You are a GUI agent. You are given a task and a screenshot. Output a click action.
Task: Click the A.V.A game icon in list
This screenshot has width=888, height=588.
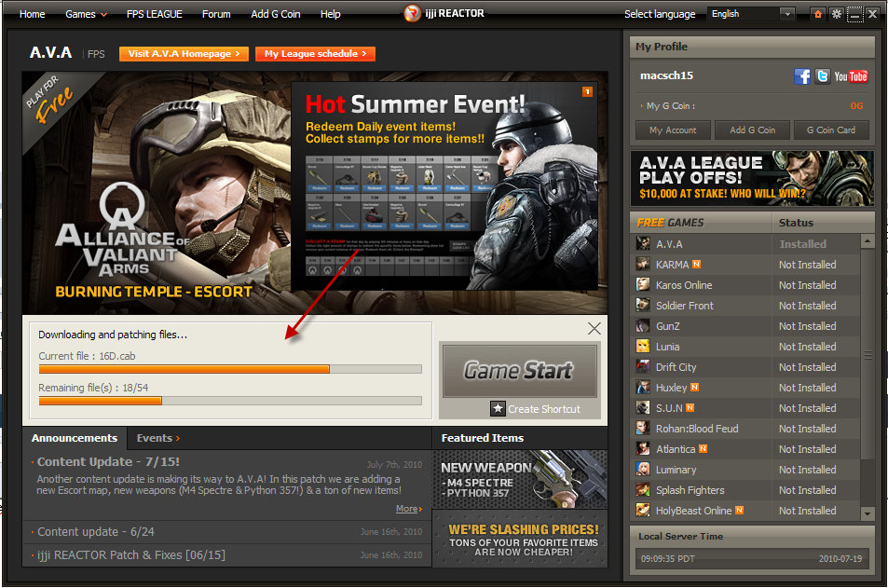click(643, 244)
